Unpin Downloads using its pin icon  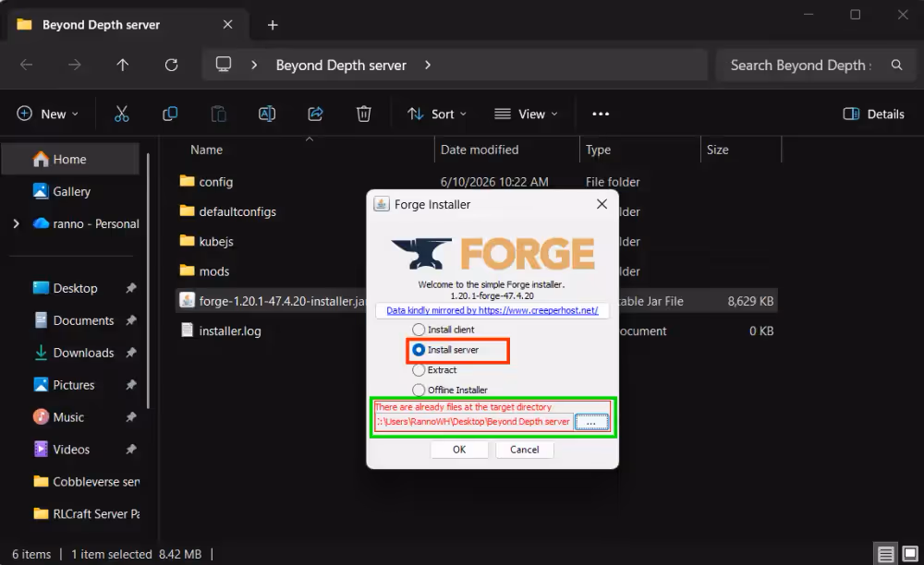coord(131,353)
